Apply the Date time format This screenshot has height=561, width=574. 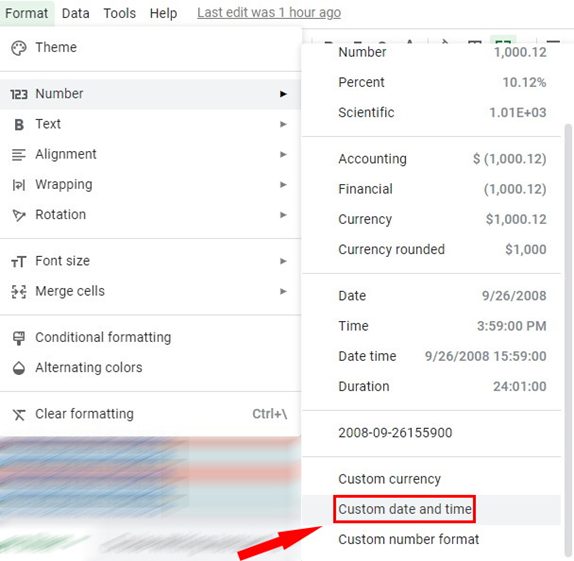click(431, 356)
